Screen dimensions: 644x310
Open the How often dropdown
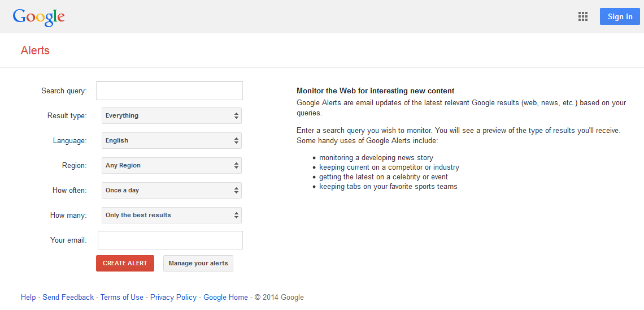tap(171, 191)
